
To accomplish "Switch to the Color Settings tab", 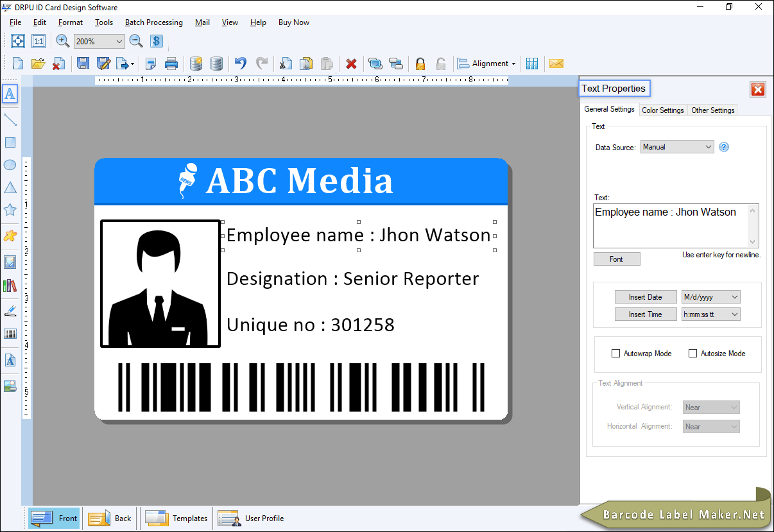I will click(663, 110).
